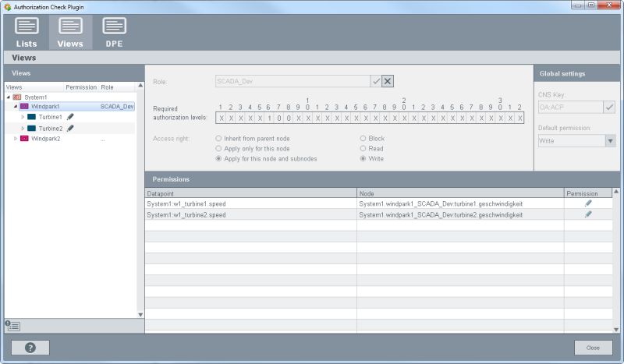Confirm role with the checkmark icon

point(376,81)
